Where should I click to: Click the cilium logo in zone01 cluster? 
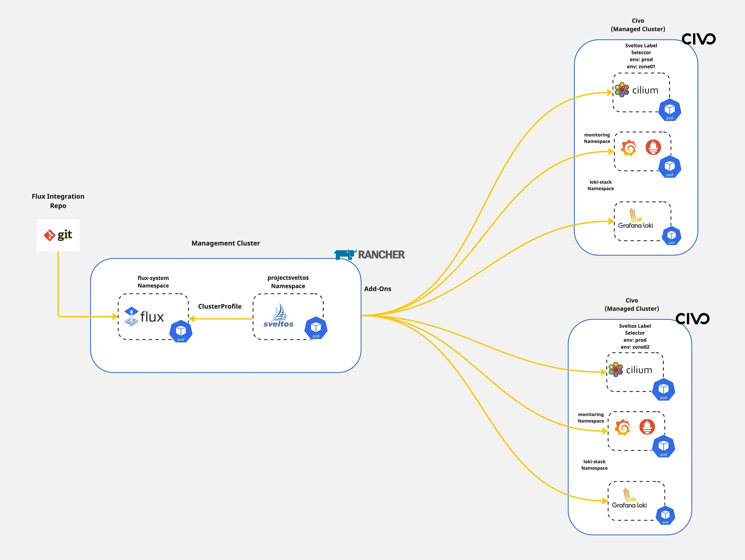tap(636, 90)
